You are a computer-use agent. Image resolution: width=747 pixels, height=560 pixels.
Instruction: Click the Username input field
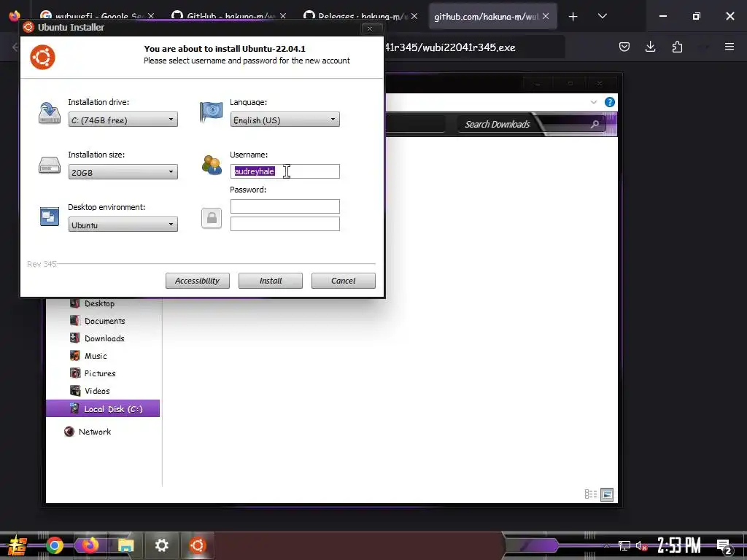285,171
